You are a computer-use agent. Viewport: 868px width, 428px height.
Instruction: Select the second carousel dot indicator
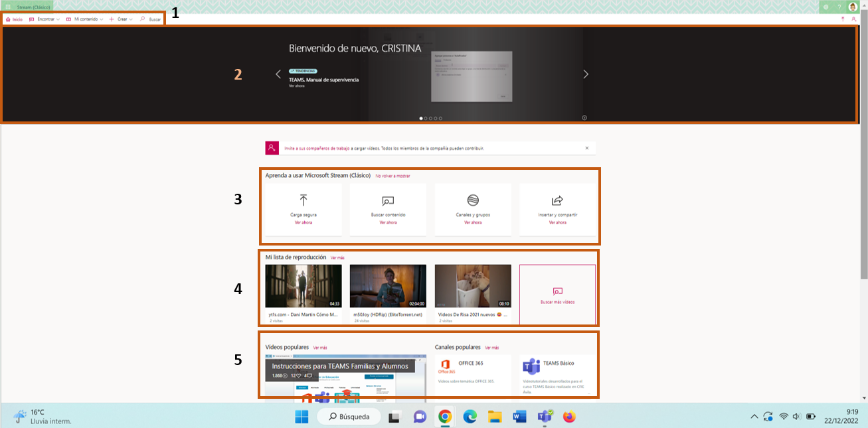pos(426,118)
